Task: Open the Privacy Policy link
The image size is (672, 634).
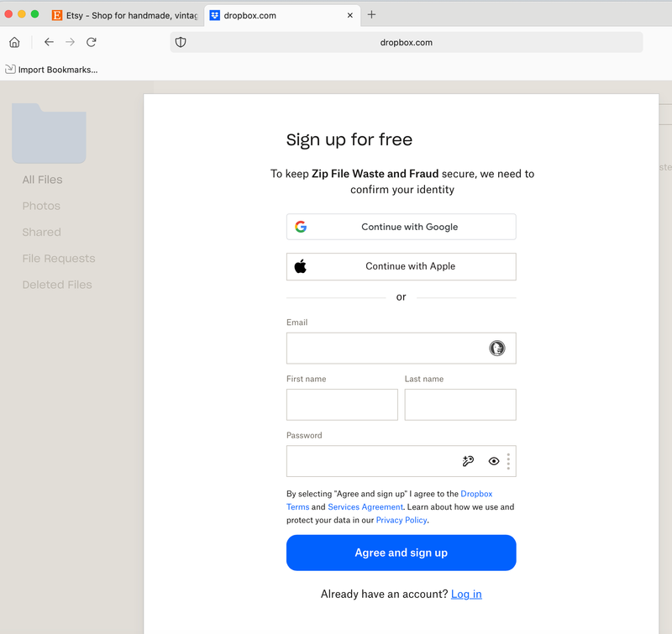Action: click(x=402, y=520)
